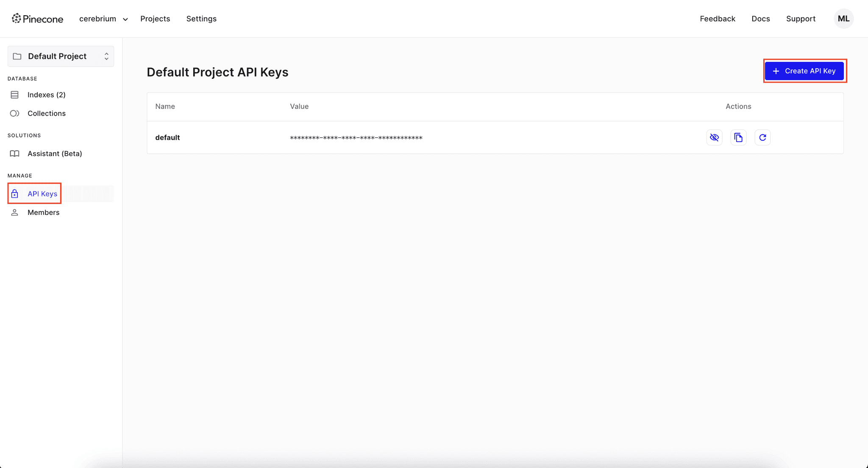Image resolution: width=868 pixels, height=468 pixels.
Task: Open the Default Project switcher
Action: pyautogui.click(x=61, y=56)
